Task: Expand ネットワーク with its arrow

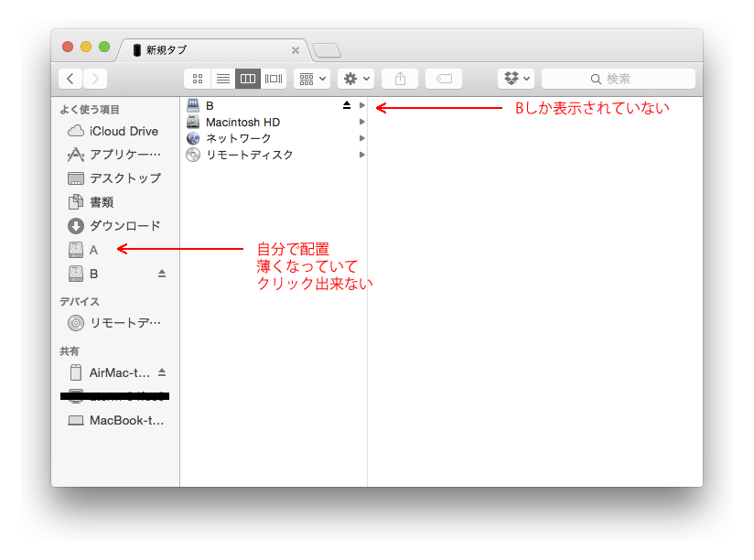Action: tap(362, 138)
